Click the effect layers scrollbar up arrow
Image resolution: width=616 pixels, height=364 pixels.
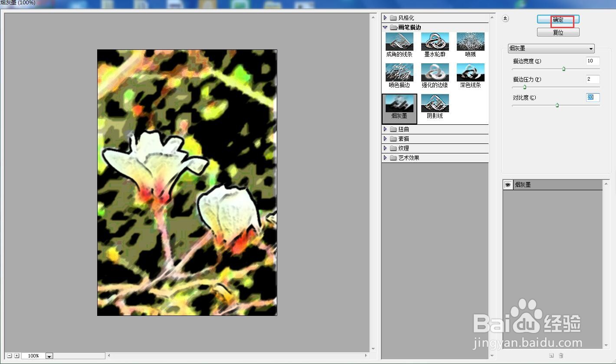point(606,184)
